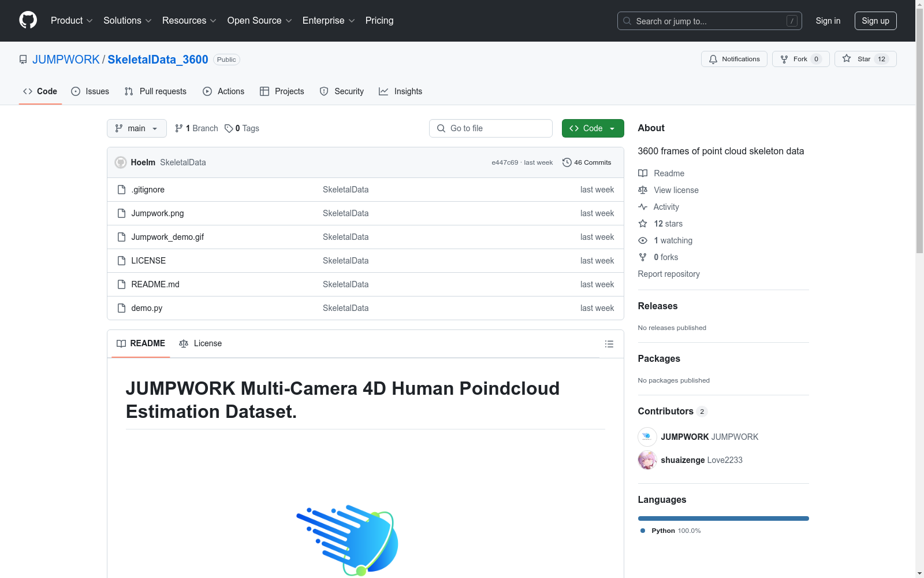Click Report repository
Image resolution: width=924 pixels, height=578 pixels.
click(669, 274)
